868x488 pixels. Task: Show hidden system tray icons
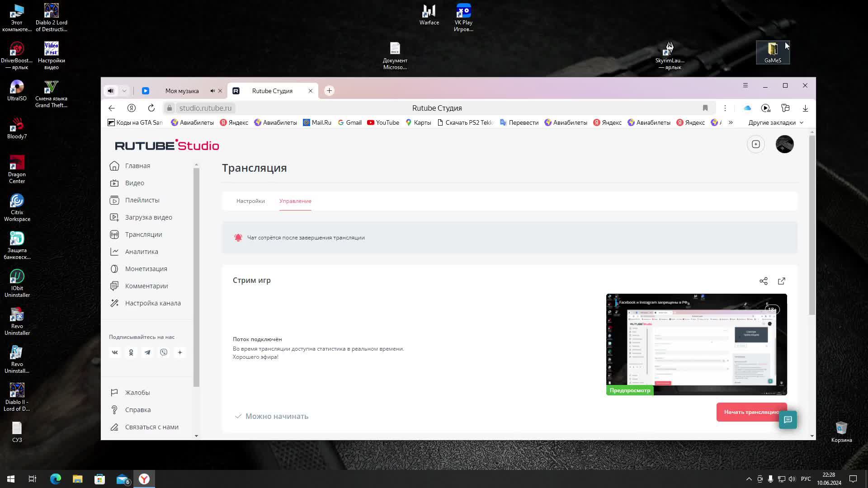pyautogui.click(x=749, y=479)
